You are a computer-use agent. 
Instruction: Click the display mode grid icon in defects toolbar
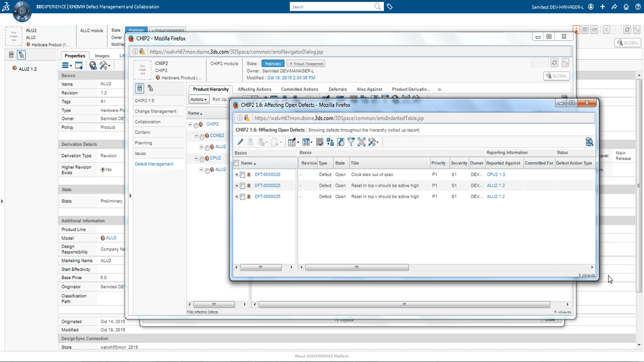point(307,142)
